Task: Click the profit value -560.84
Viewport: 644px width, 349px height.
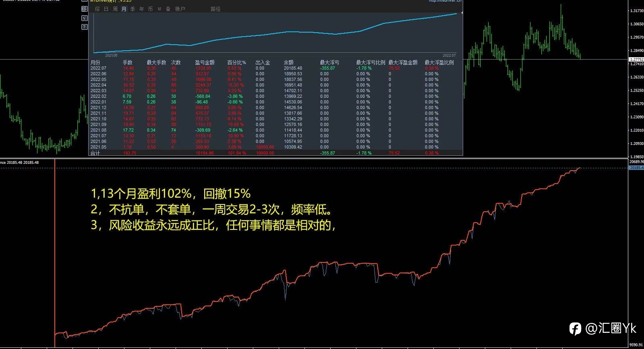Action: point(203,96)
